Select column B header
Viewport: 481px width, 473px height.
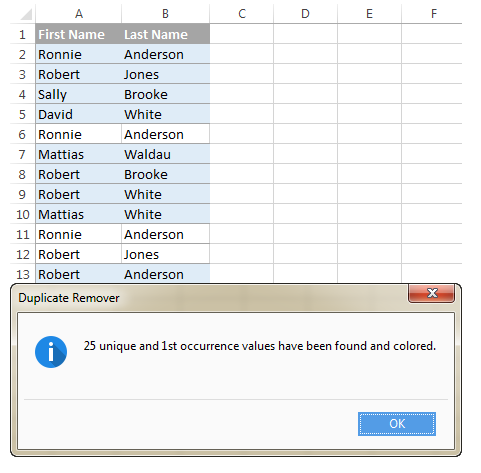pyautogui.click(x=165, y=14)
